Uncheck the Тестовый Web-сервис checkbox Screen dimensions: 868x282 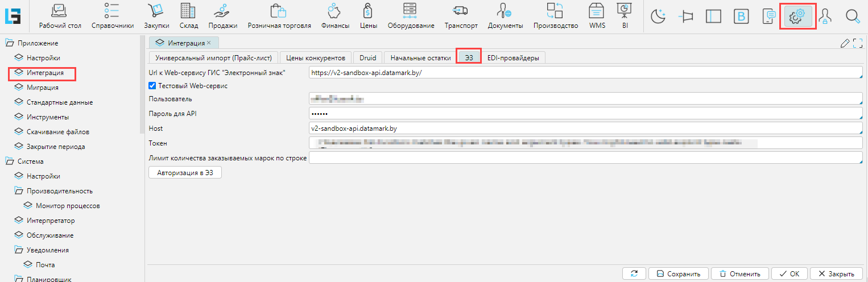click(152, 86)
